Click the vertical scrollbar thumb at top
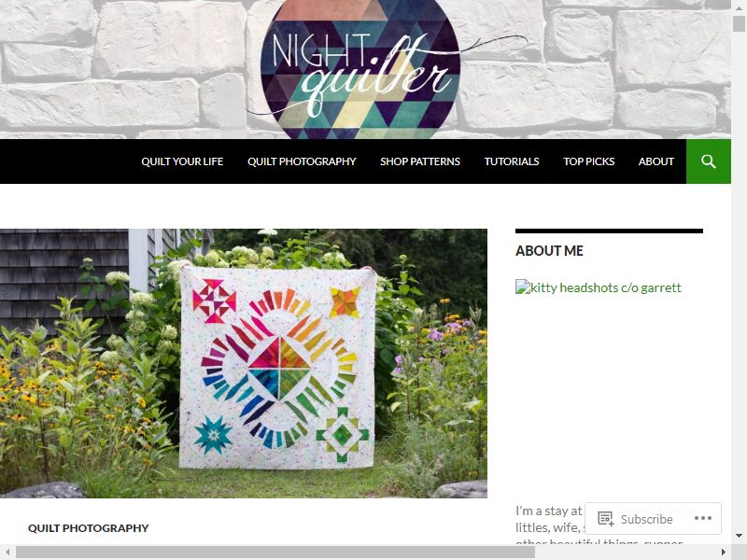This screenshot has height=560, width=747. pyautogui.click(x=739, y=23)
